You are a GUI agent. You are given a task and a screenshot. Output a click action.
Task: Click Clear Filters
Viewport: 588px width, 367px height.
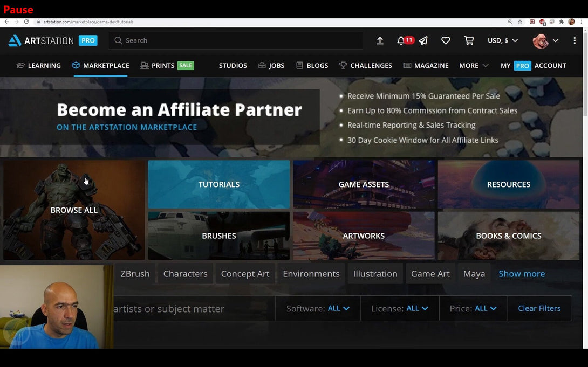tap(539, 308)
